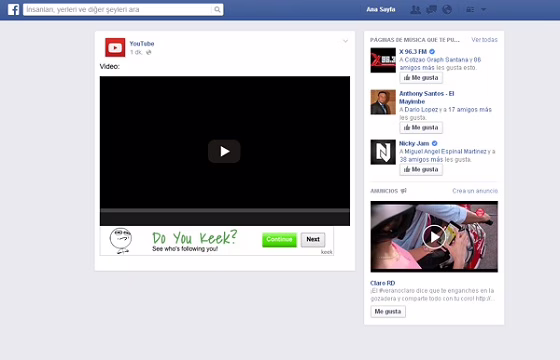
Task: Go to Ana Sayfa
Action: pos(381,10)
